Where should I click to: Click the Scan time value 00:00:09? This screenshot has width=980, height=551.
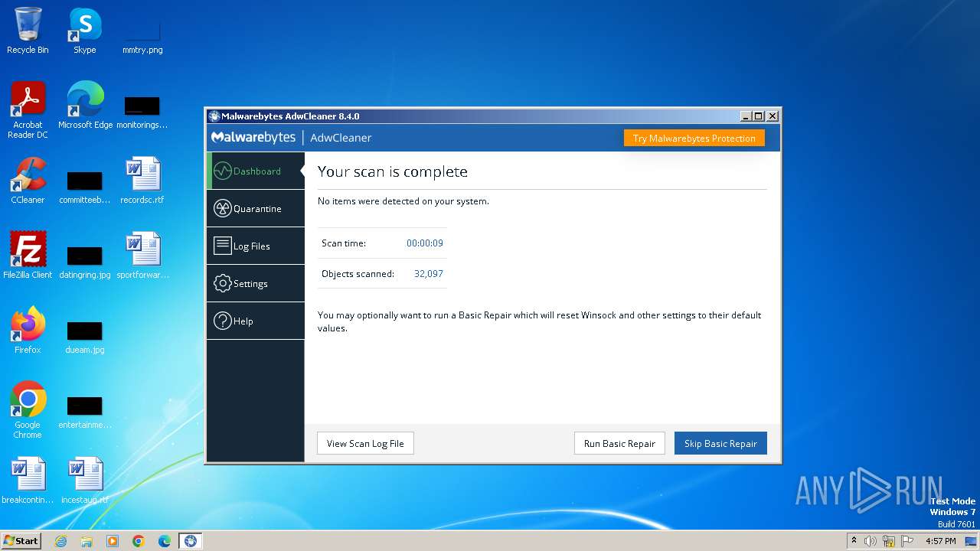pyautogui.click(x=425, y=243)
